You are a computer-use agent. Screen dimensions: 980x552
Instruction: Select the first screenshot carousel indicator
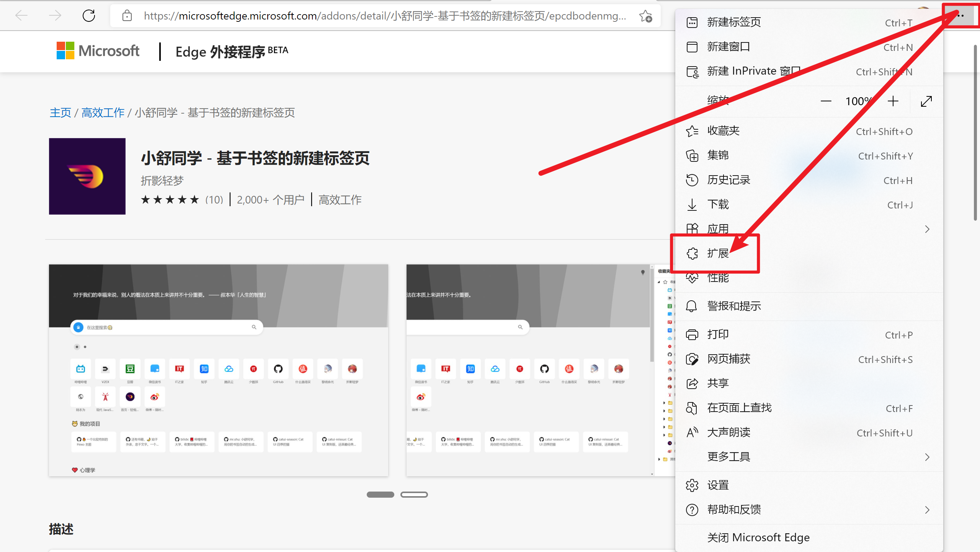(380, 495)
